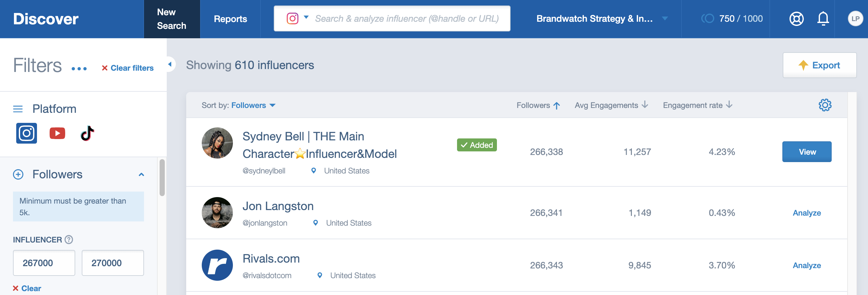Open table column settings gear
868x295 pixels.
825,105
